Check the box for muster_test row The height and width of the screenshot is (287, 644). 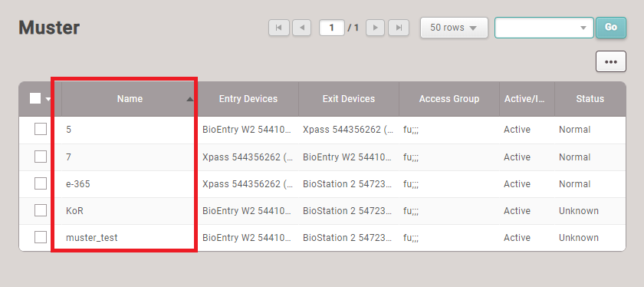[40, 237]
